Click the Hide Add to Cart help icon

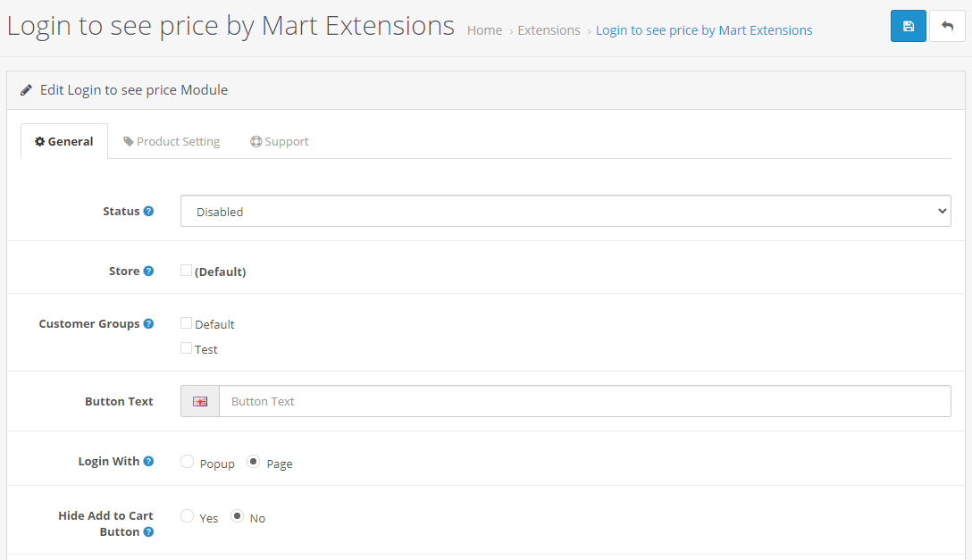coord(147,531)
